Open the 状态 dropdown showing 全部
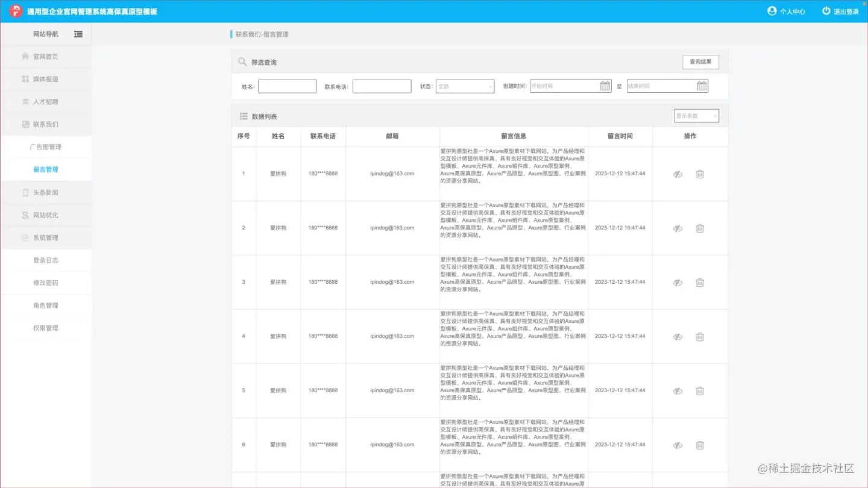The height and width of the screenshot is (488, 868). [465, 86]
